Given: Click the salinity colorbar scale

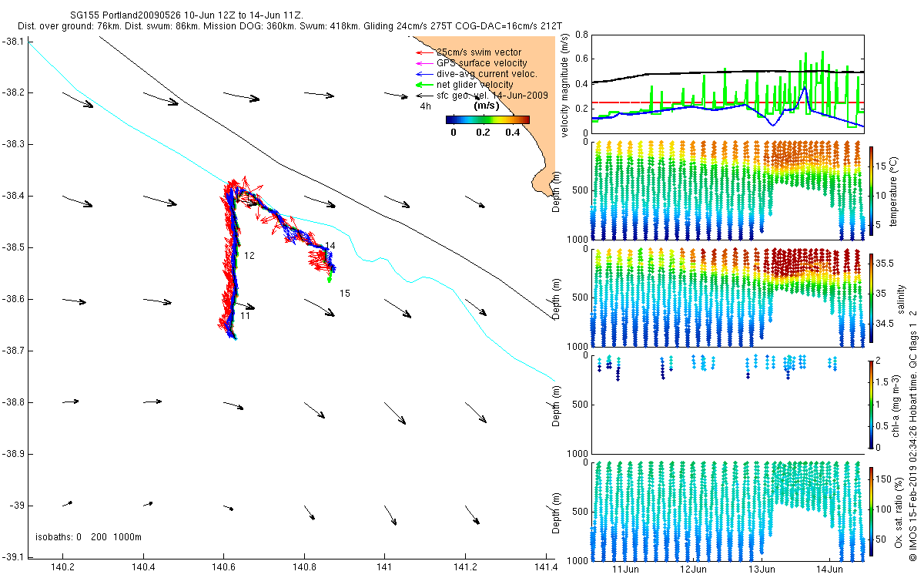Looking at the screenshot, I should click(872, 297).
